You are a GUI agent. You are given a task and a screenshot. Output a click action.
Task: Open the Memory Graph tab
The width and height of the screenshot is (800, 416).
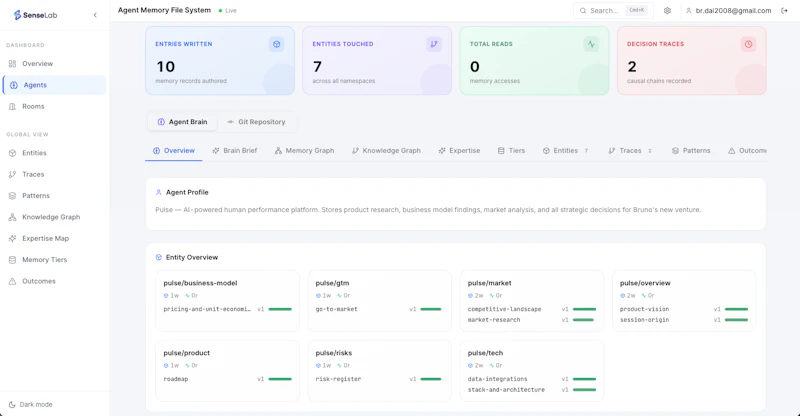pos(305,151)
